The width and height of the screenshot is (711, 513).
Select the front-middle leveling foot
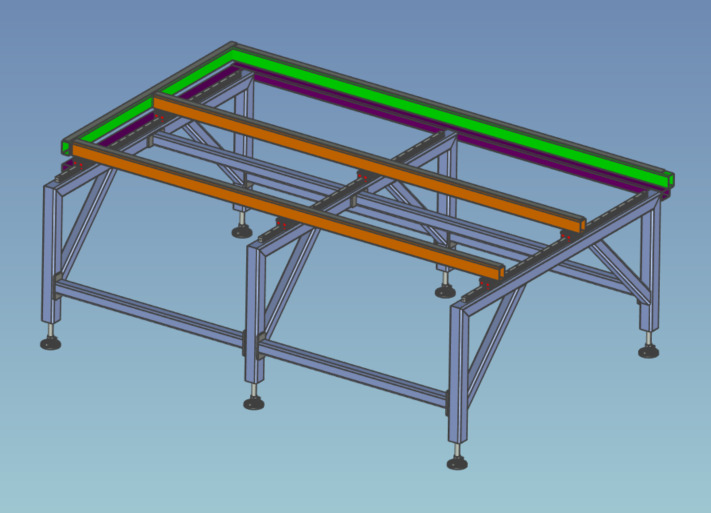pyautogui.click(x=255, y=403)
